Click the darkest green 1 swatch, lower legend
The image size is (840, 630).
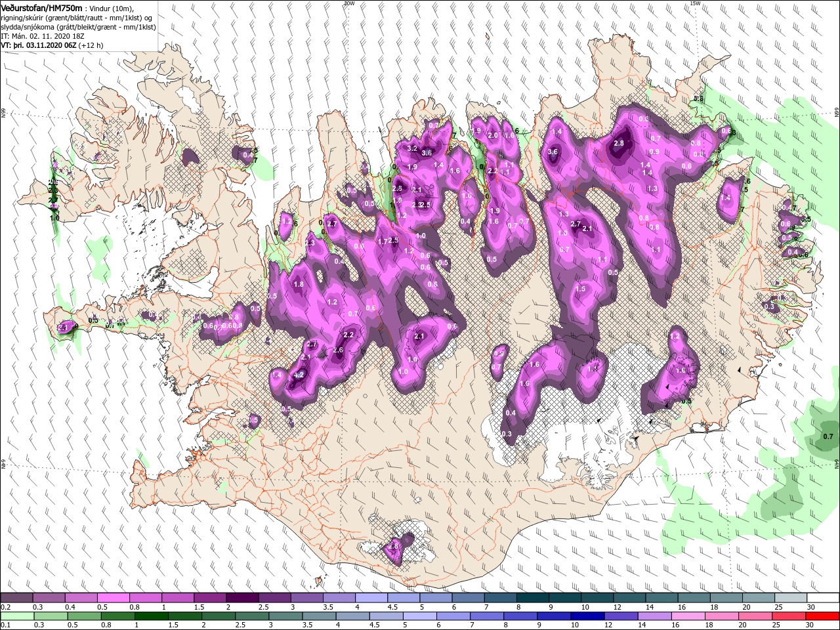click(x=151, y=616)
